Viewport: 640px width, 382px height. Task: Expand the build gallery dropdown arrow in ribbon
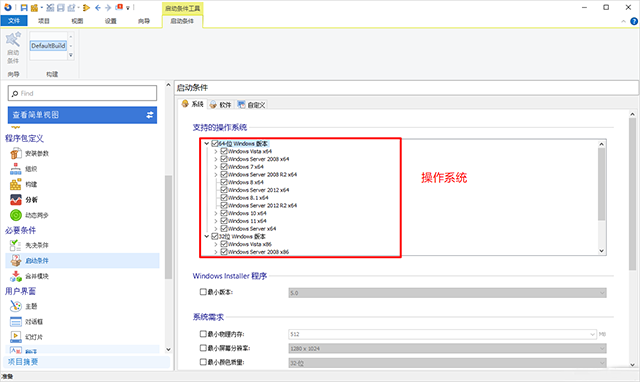click(71, 55)
